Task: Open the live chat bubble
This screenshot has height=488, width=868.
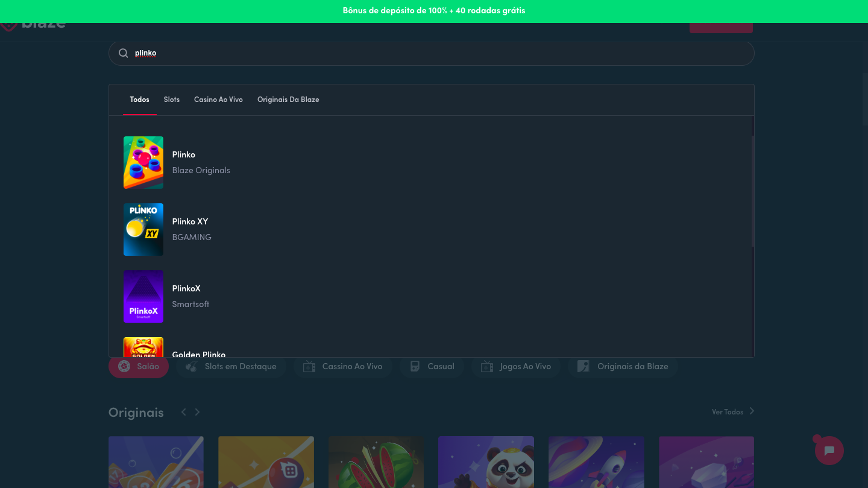Action: [x=829, y=450]
